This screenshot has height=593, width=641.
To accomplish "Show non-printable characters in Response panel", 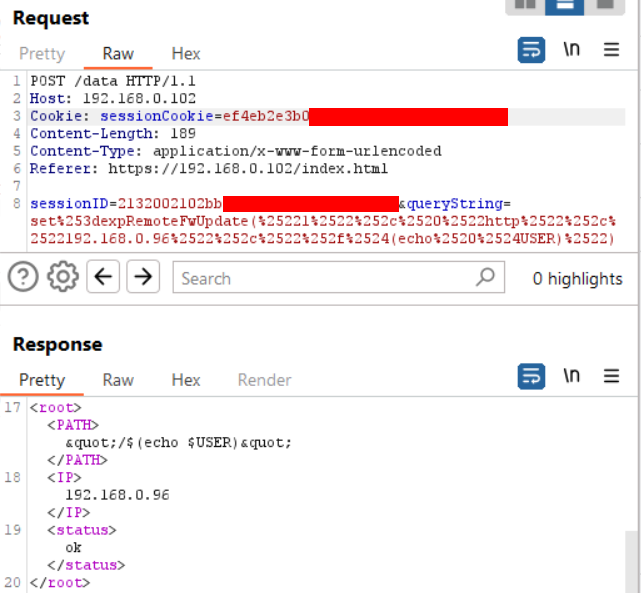I will point(571,376).
